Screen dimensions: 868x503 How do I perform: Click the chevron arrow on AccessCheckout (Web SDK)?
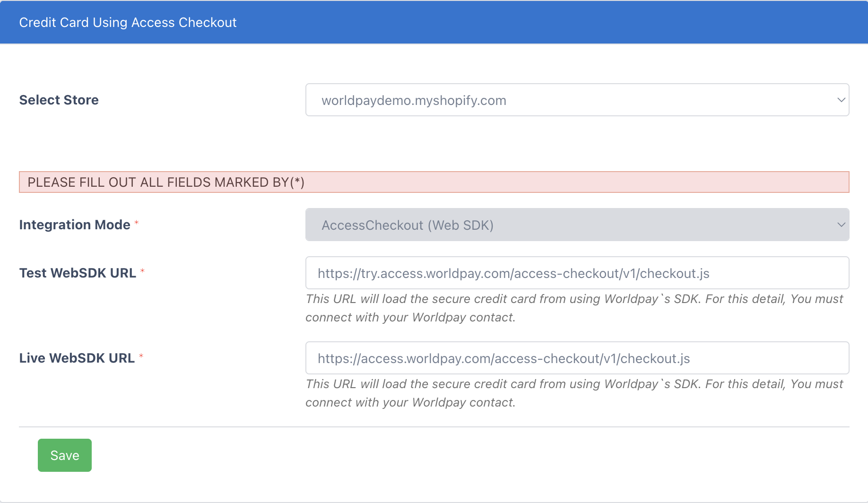(x=841, y=225)
